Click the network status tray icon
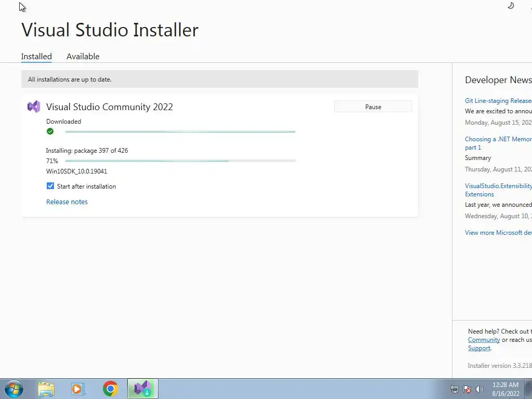The width and height of the screenshot is (532, 399). click(x=454, y=389)
